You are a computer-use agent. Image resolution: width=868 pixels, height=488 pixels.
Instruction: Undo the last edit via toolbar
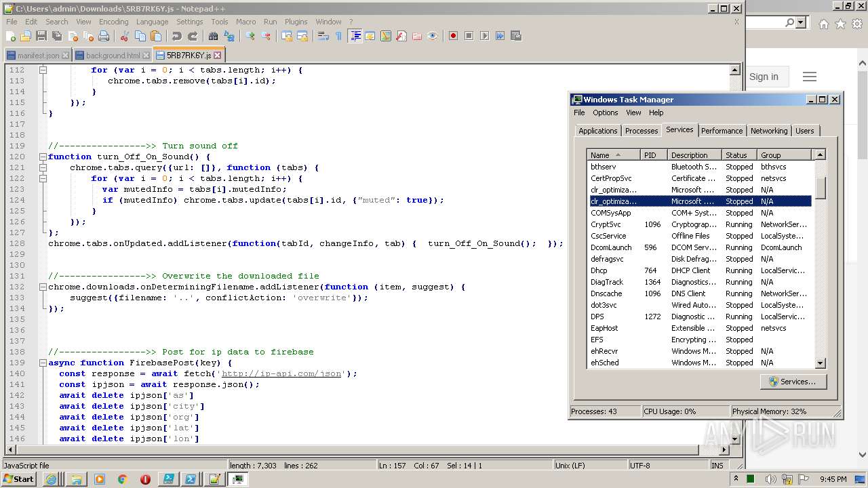[177, 36]
